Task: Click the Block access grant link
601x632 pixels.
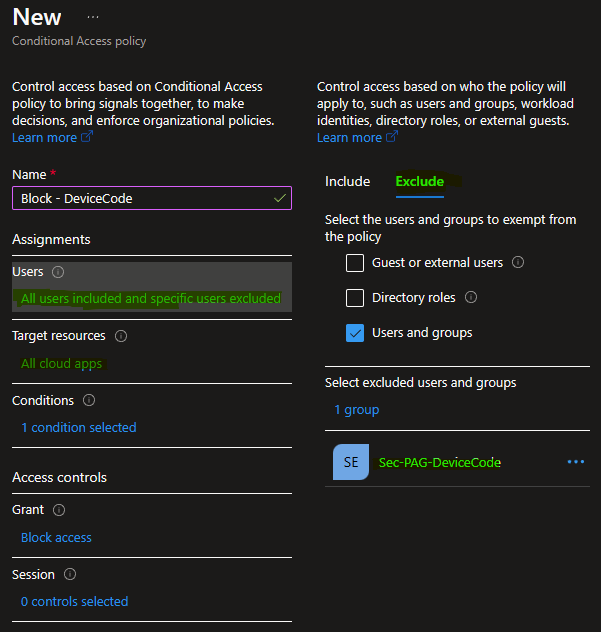Action: [x=56, y=537]
